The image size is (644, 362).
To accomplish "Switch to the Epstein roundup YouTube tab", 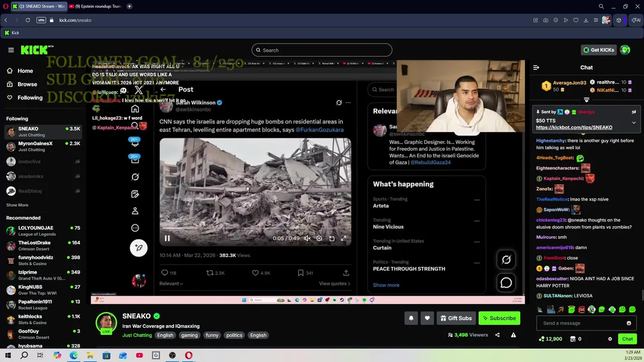I will [x=96, y=7].
